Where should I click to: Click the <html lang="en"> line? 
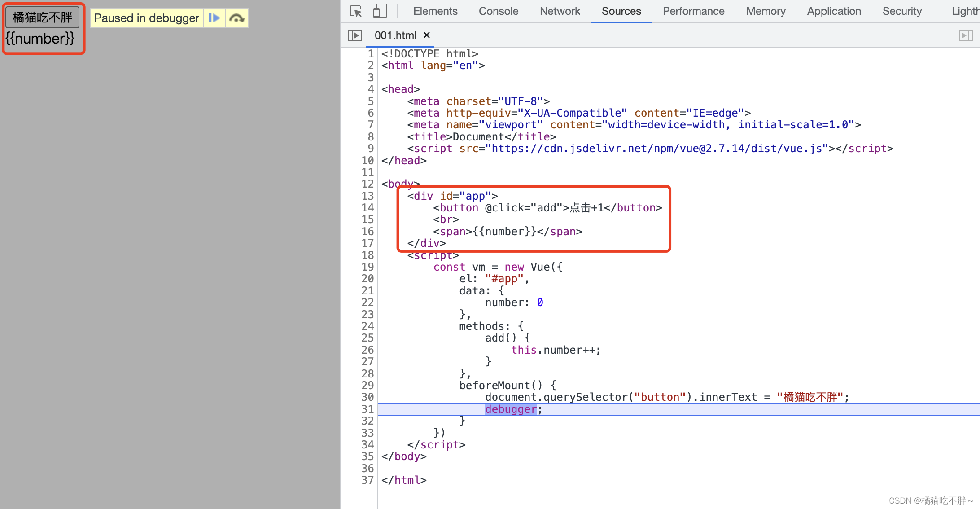pyautogui.click(x=433, y=65)
